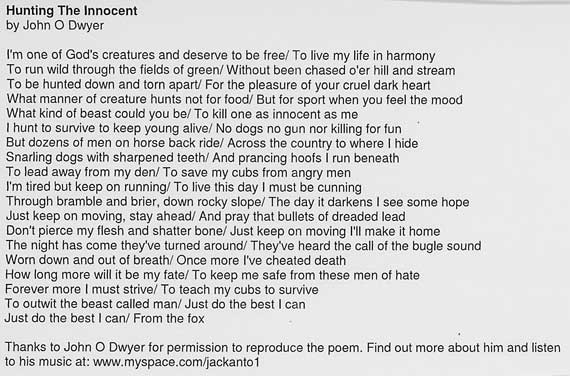Image resolution: width=570 pixels, height=376 pixels.
Task: Click the final line ending 'From the fox'
Action: pyautogui.click(x=104, y=319)
